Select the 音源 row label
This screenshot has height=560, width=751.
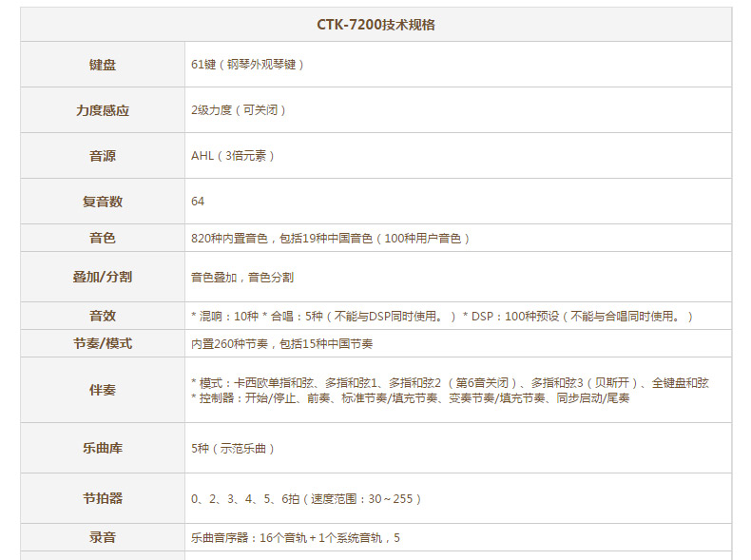(103, 156)
